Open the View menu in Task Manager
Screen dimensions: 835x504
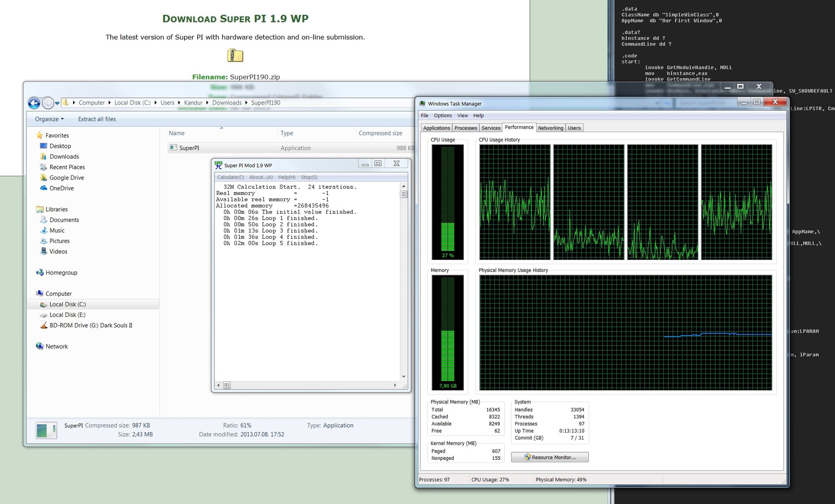click(462, 116)
